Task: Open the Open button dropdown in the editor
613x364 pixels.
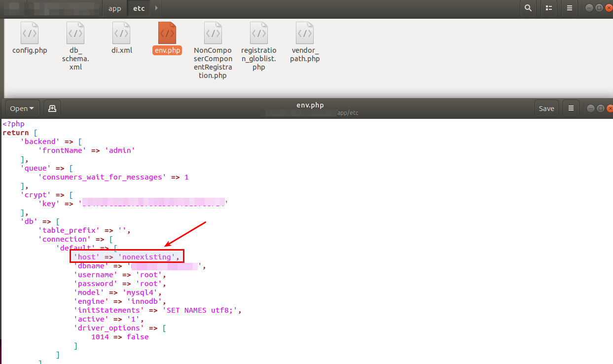Action: click(x=22, y=108)
